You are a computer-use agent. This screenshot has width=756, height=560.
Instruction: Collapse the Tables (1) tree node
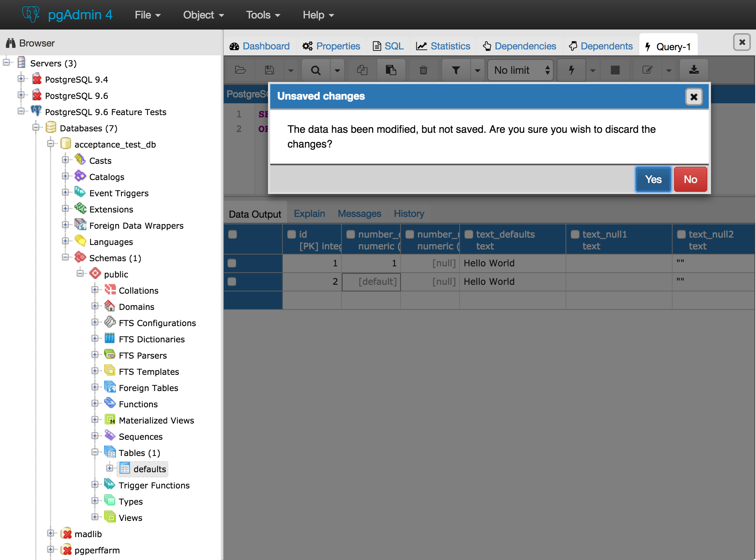[95, 452]
